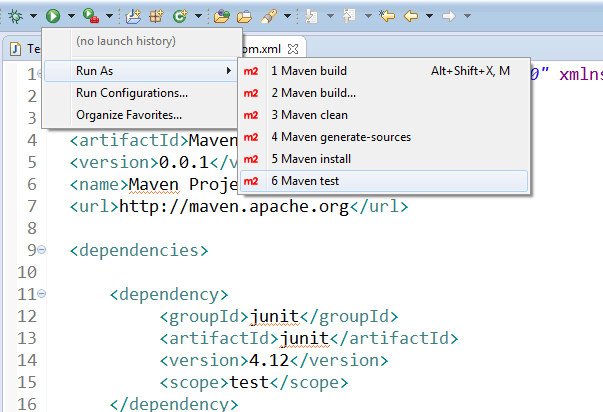The width and height of the screenshot is (603, 412).
Task: Close the pom.xml editor tab
Action: coord(293,49)
